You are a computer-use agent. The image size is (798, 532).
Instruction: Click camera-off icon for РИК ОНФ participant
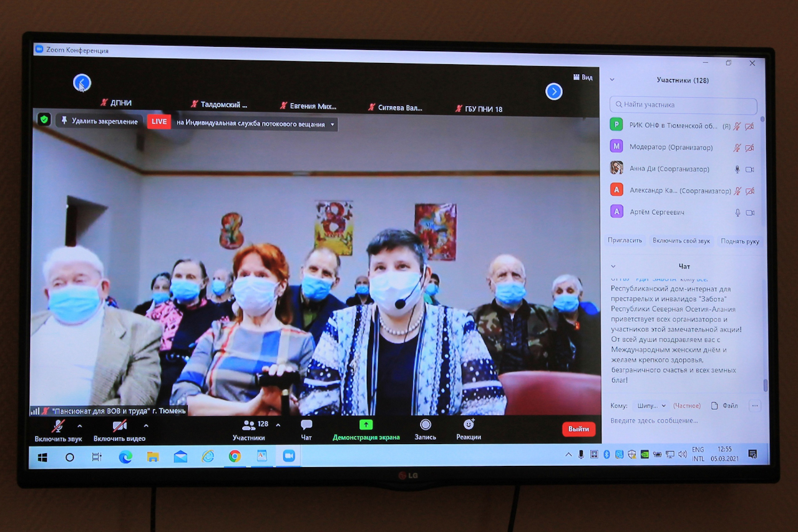coord(749,126)
